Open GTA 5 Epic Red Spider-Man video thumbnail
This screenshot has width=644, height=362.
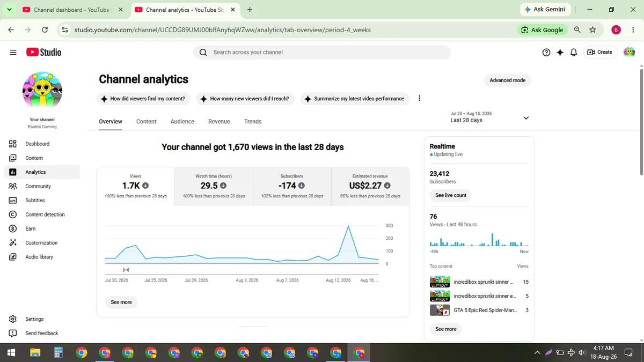click(440, 310)
